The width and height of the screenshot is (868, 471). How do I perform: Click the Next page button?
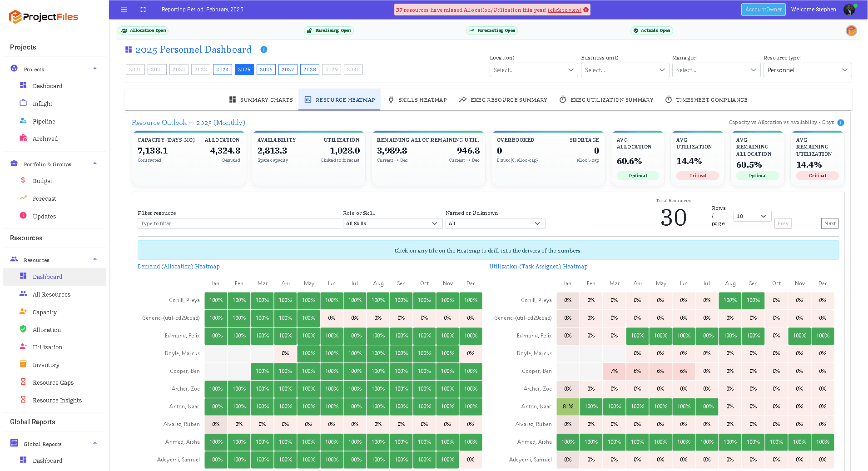[830, 223]
